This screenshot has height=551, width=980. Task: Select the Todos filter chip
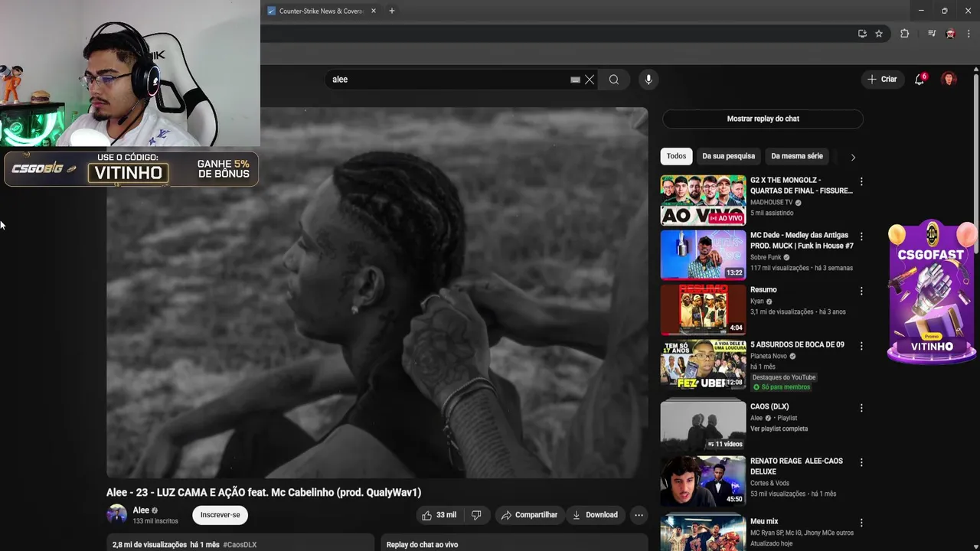(676, 156)
